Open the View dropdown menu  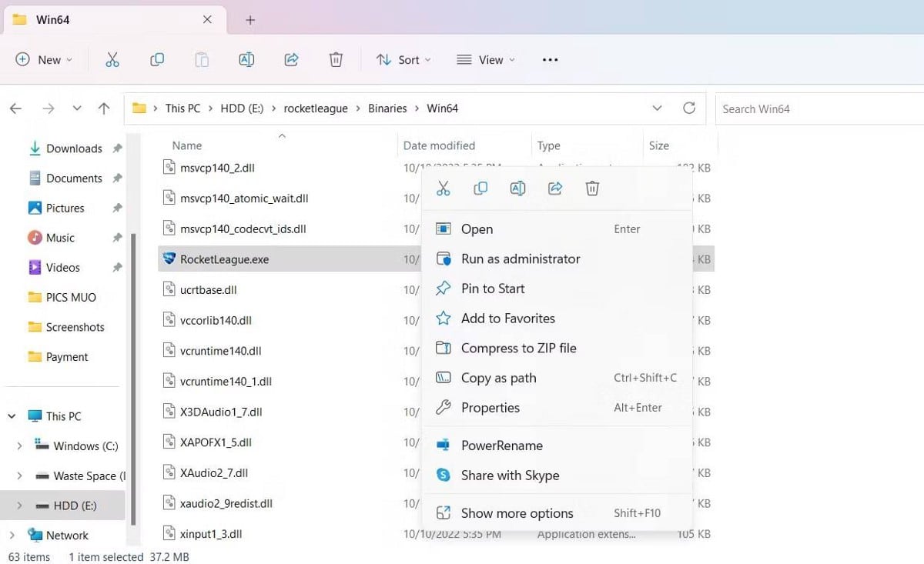[486, 60]
